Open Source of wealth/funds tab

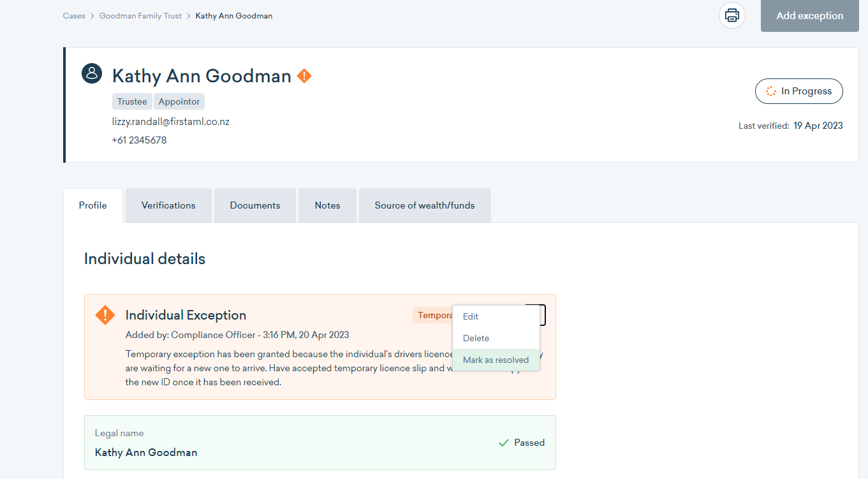coord(425,205)
